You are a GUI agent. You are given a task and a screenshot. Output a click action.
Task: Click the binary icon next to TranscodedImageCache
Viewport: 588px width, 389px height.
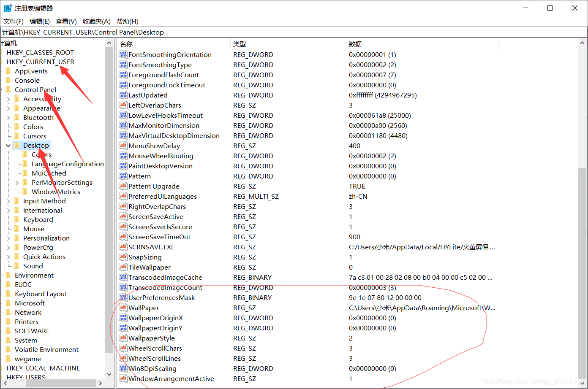pyautogui.click(x=123, y=277)
